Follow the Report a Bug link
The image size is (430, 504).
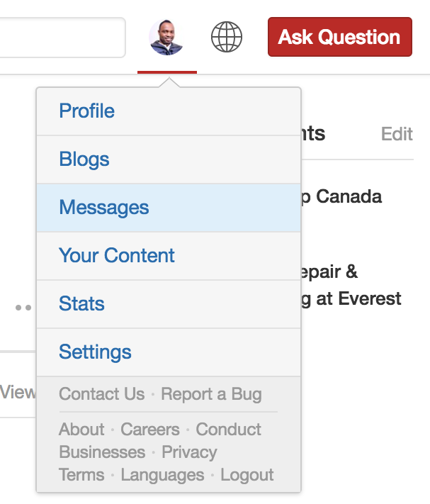click(x=211, y=394)
